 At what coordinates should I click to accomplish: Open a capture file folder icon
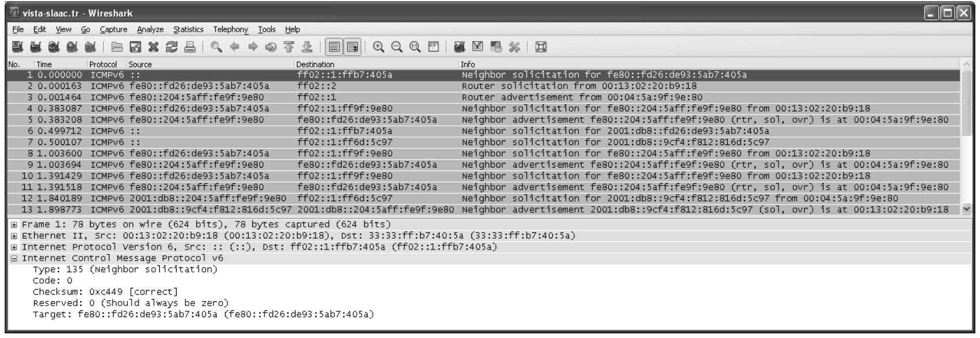point(117,47)
